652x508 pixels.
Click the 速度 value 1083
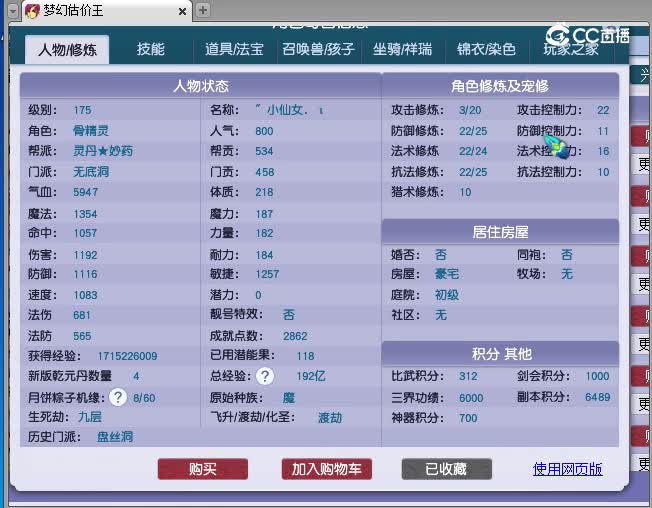pyautogui.click(x=85, y=295)
